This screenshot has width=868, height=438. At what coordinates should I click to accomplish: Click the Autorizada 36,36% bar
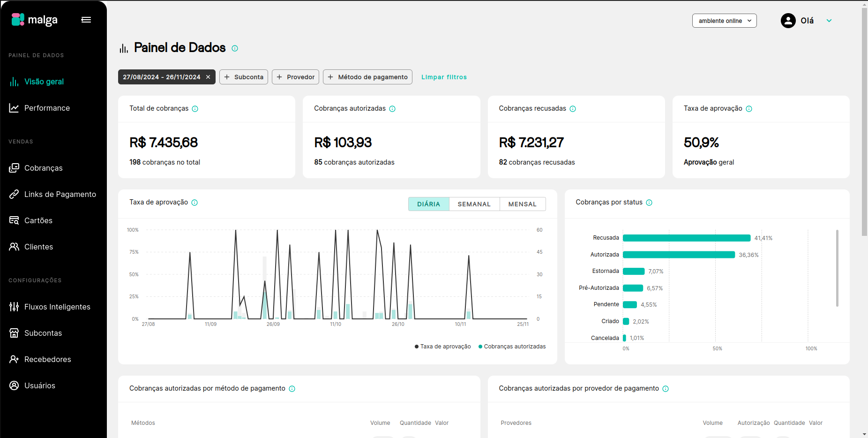(679, 255)
